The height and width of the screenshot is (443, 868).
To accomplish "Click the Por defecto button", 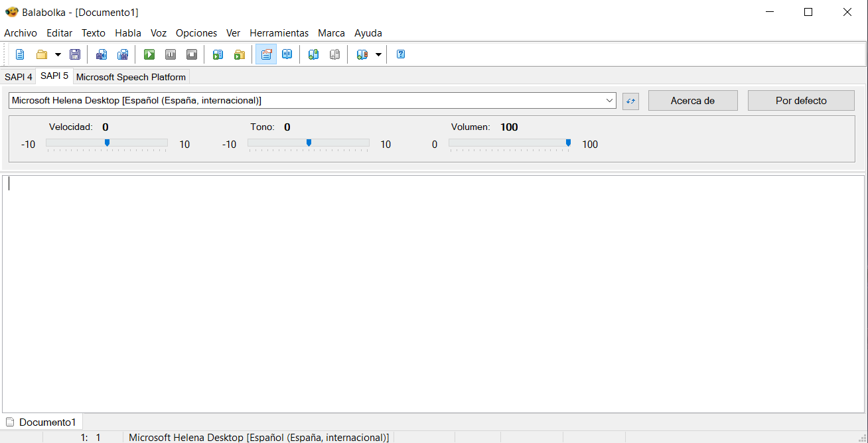I will [x=801, y=101].
